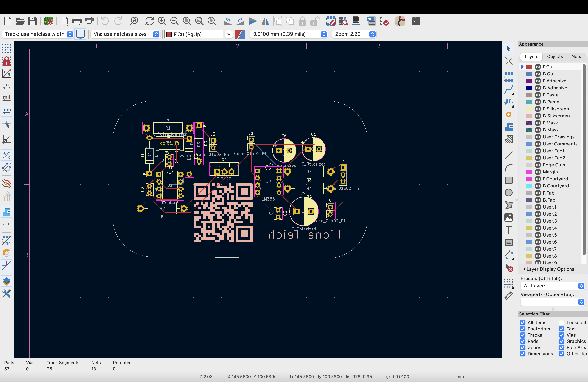Open a board file with folder icon
Screen dimensions: 588x382
(20, 21)
